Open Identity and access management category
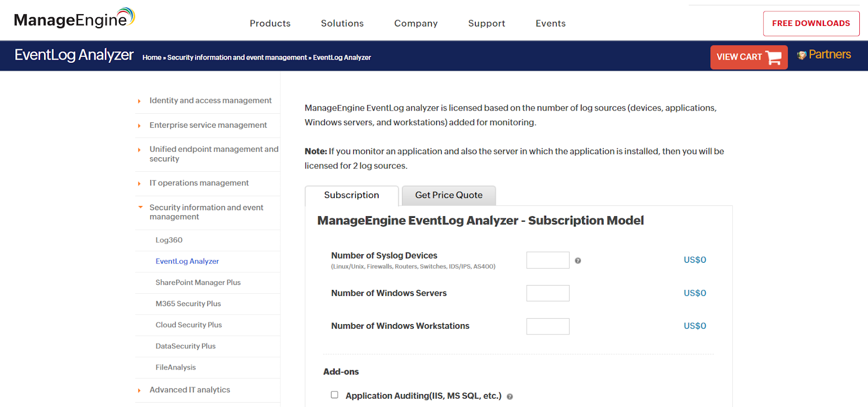This screenshot has width=868, height=407. (x=210, y=101)
